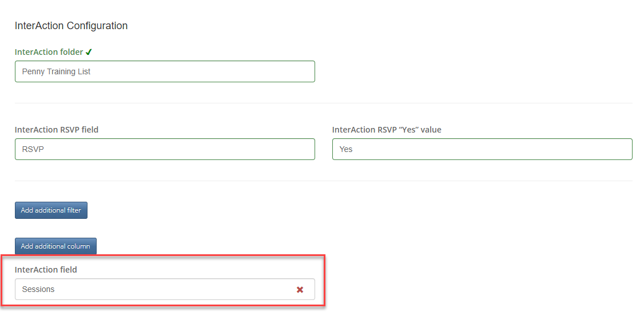Focus the Sessions InterAction field box
This screenshot has width=644, height=312.
click(165, 289)
